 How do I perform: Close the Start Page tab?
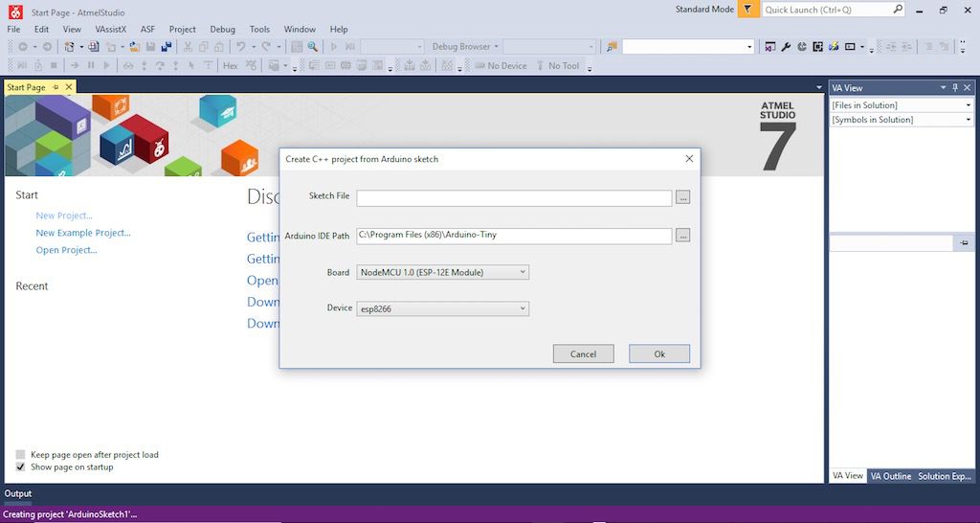pyautogui.click(x=69, y=87)
